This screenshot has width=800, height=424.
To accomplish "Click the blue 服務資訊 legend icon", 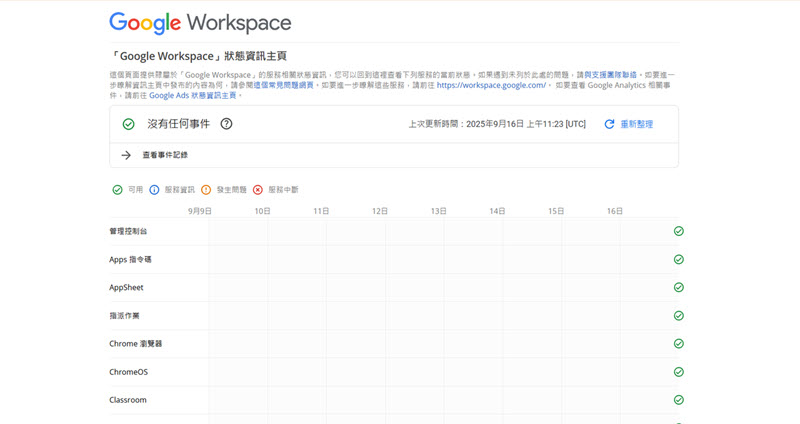I will click(x=154, y=189).
